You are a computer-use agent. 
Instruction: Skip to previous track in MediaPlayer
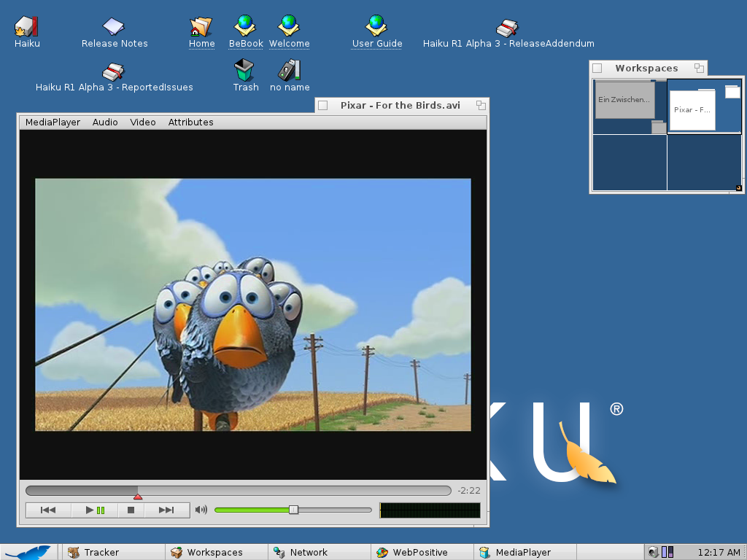tap(48, 510)
